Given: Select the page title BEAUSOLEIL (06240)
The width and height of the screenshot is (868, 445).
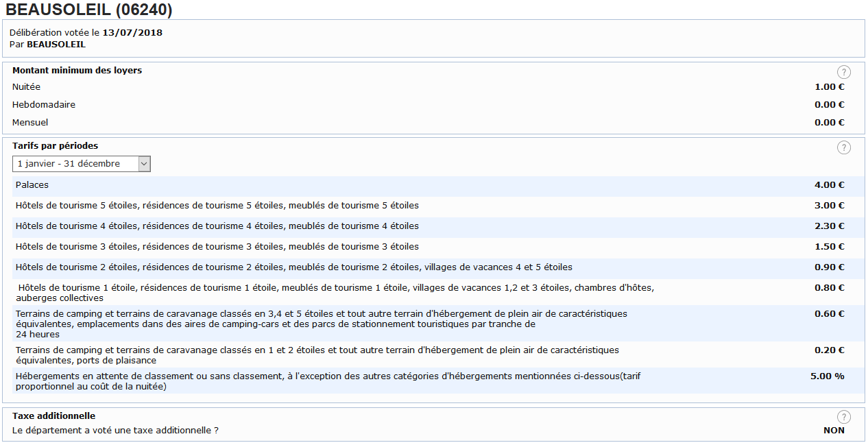Looking at the screenshot, I should pos(89,10).
